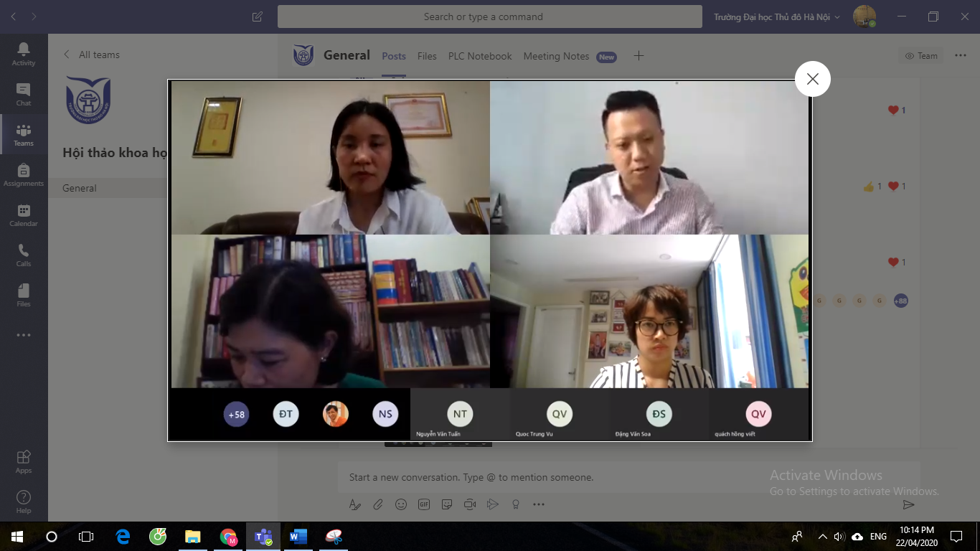The height and width of the screenshot is (551, 980).
Task: Open Microsoft Word from the taskbar
Action: (x=298, y=536)
